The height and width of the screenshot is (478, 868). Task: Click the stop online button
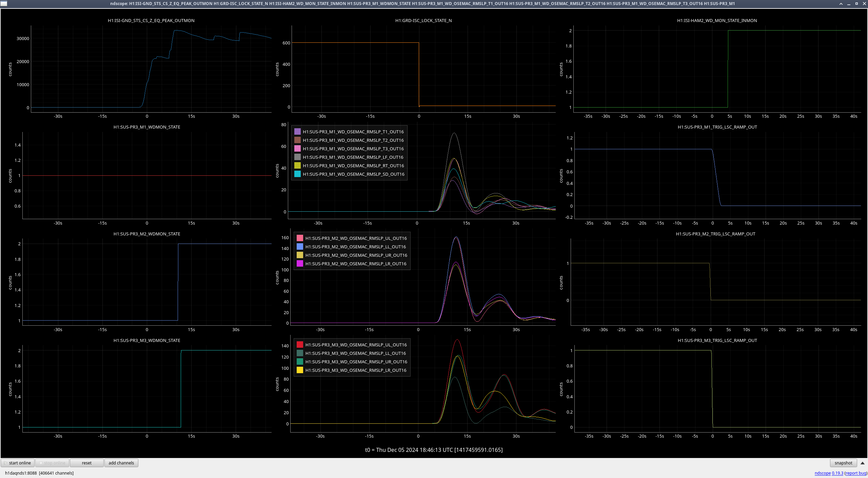pyautogui.click(x=52, y=463)
